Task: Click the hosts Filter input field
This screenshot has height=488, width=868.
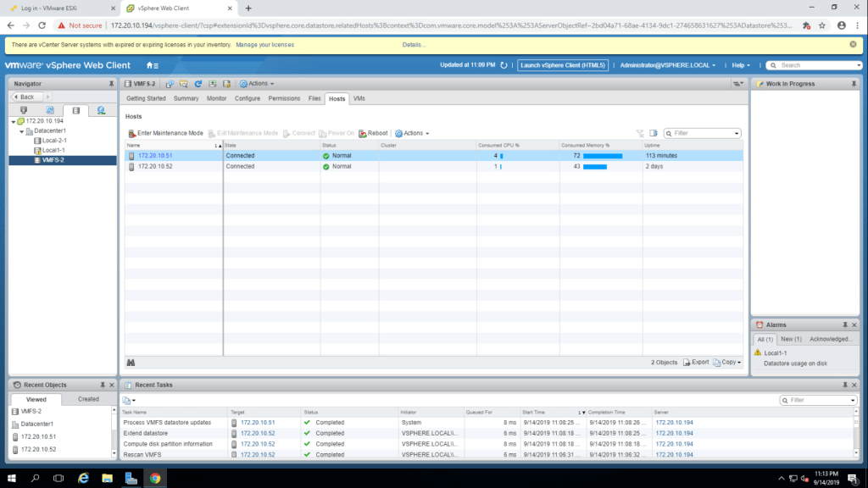Action: click(703, 133)
